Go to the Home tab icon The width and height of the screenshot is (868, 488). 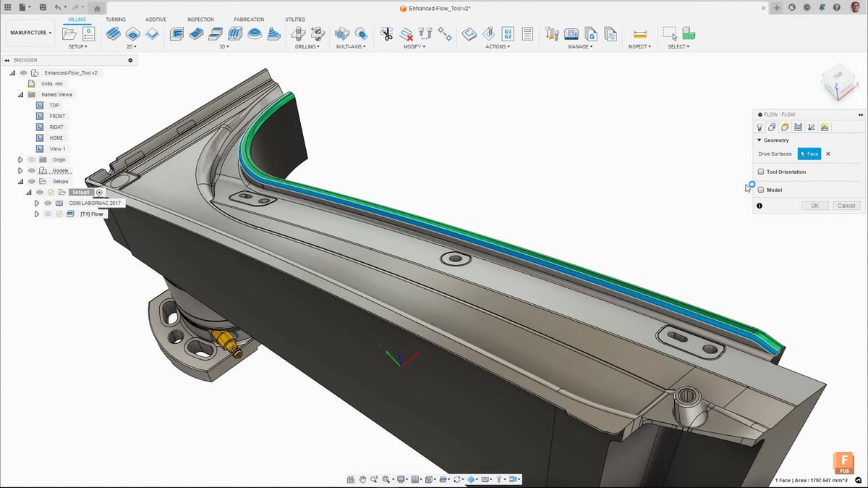(x=96, y=8)
